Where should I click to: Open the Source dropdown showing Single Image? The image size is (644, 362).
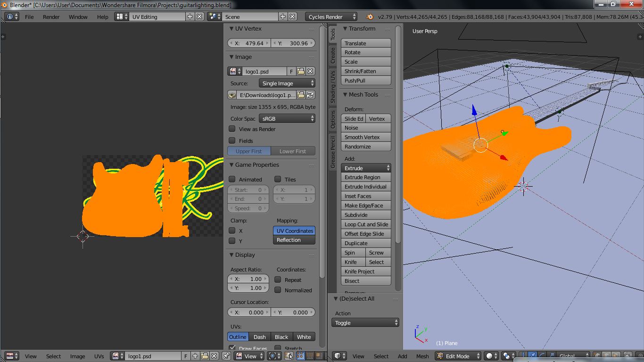(x=287, y=83)
